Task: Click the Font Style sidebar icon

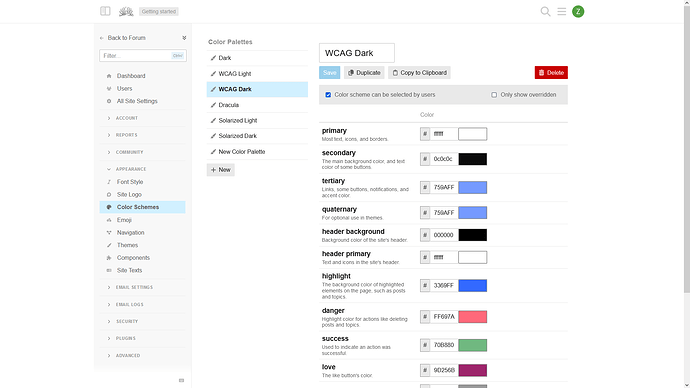Action: click(x=109, y=182)
